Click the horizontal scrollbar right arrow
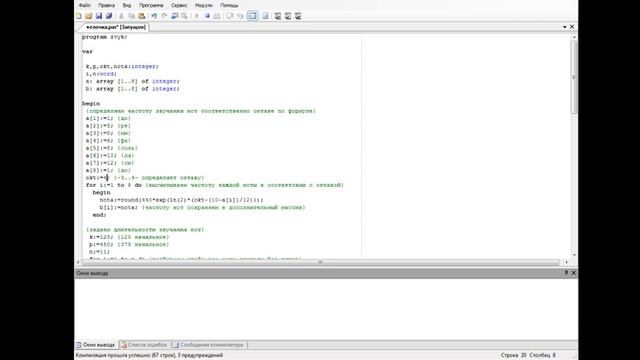This screenshot has width=640, height=360. (567, 262)
